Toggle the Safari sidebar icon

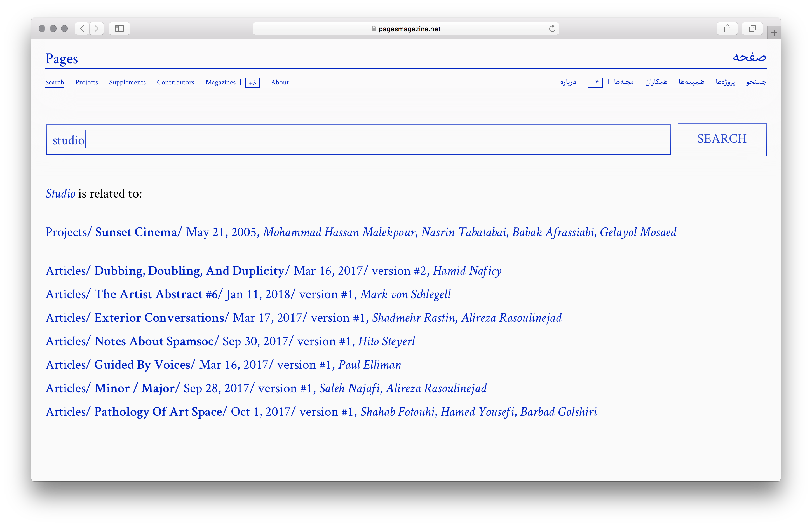[119, 29]
